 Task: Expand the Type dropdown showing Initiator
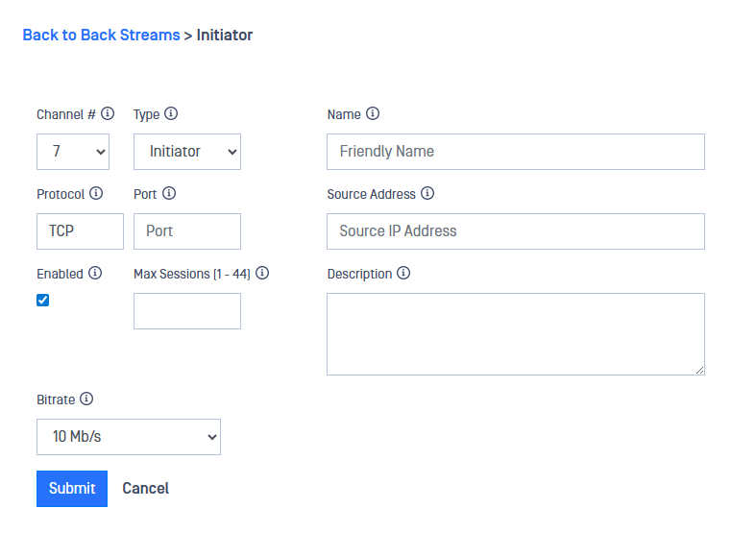pos(187,152)
